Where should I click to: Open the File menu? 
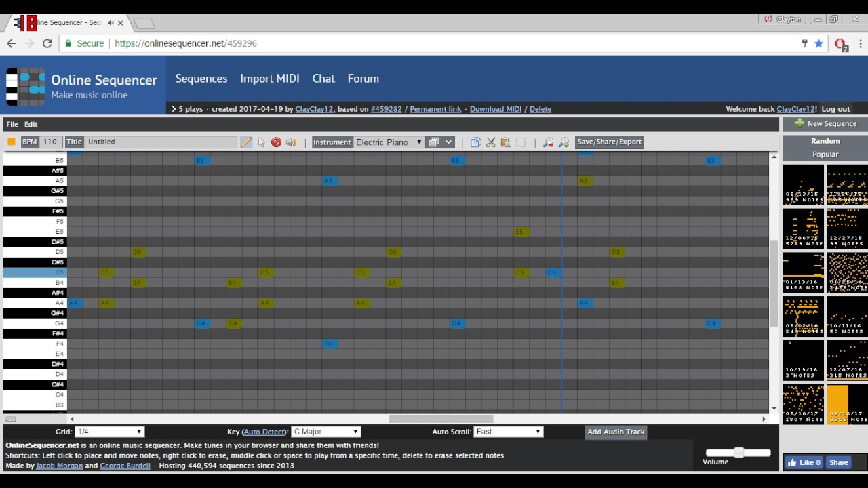pos(12,125)
